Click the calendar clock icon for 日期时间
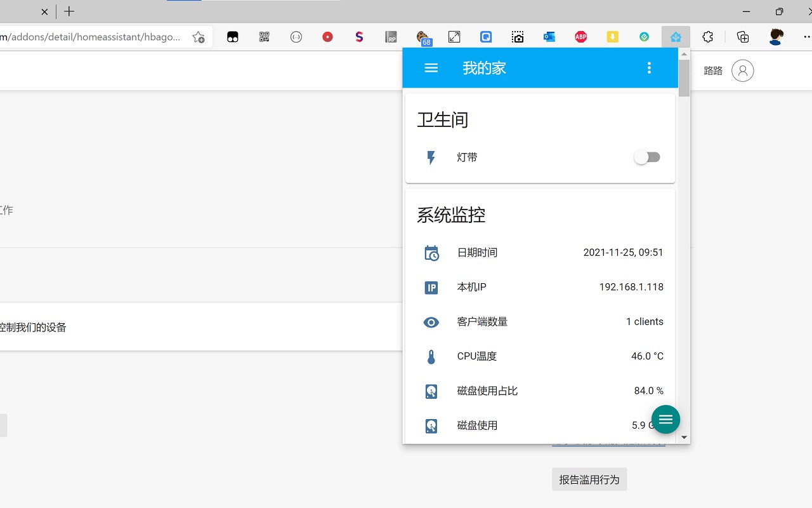The width and height of the screenshot is (812, 508). tap(431, 253)
